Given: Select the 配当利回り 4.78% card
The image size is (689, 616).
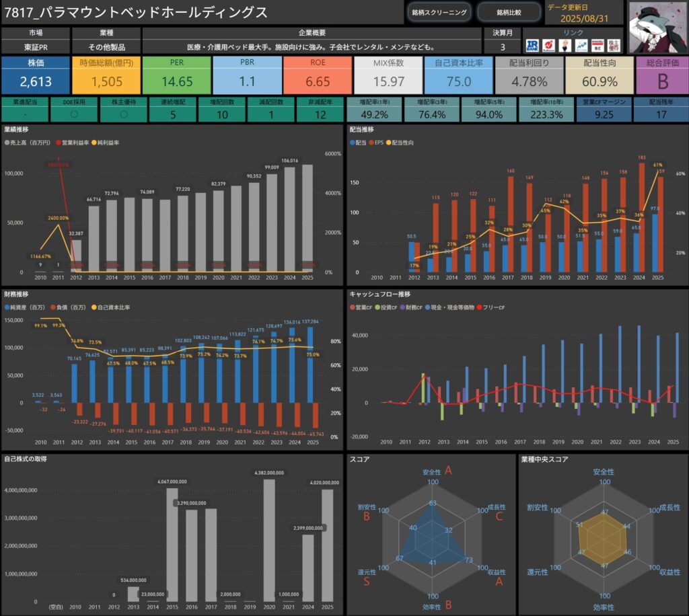Looking at the screenshot, I should (x=529, y=75).
